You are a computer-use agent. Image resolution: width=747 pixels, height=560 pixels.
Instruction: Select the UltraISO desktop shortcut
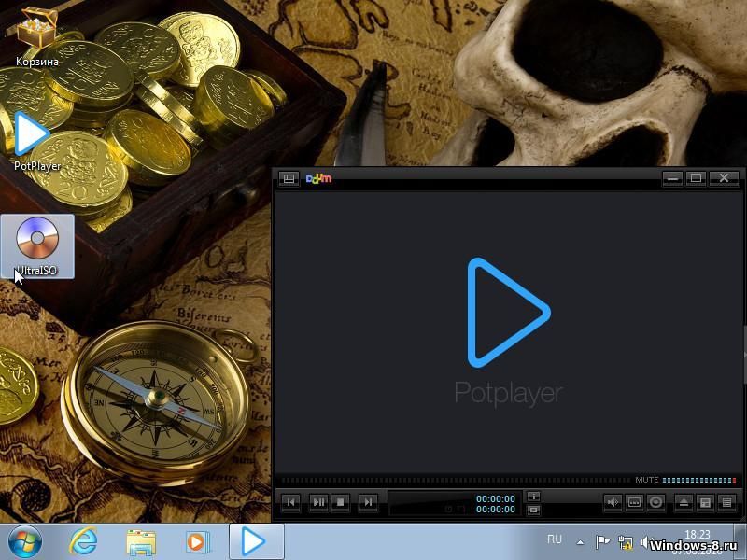[37, 246]
